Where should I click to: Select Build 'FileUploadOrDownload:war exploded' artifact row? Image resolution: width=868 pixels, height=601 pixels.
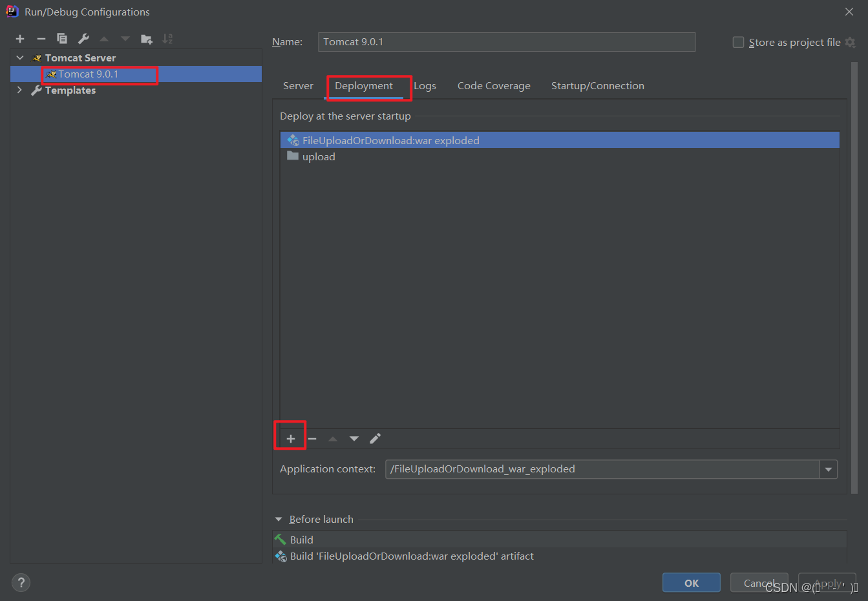click(560, 556)
